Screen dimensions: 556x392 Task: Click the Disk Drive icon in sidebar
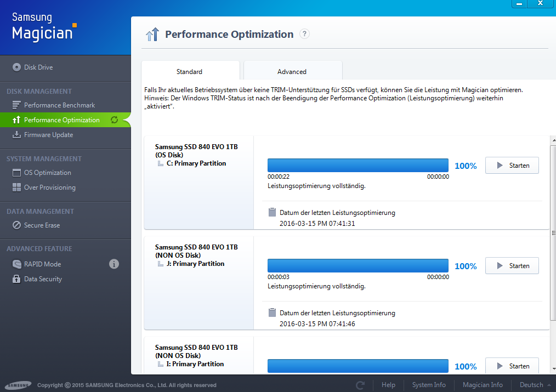[x=17, y=67]
